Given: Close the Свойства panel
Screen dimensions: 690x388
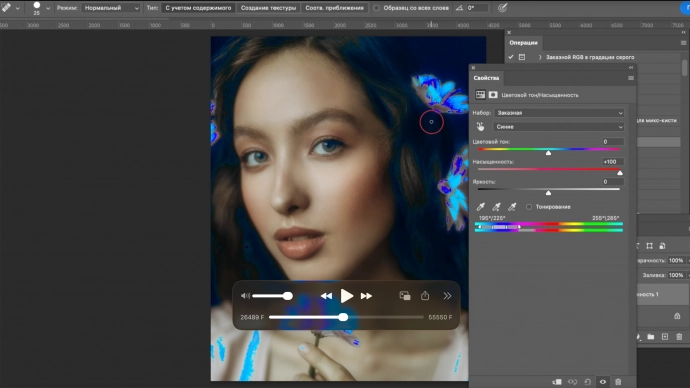Looking at the screenshot, I should pyautogui.click(x=473, y=68).
